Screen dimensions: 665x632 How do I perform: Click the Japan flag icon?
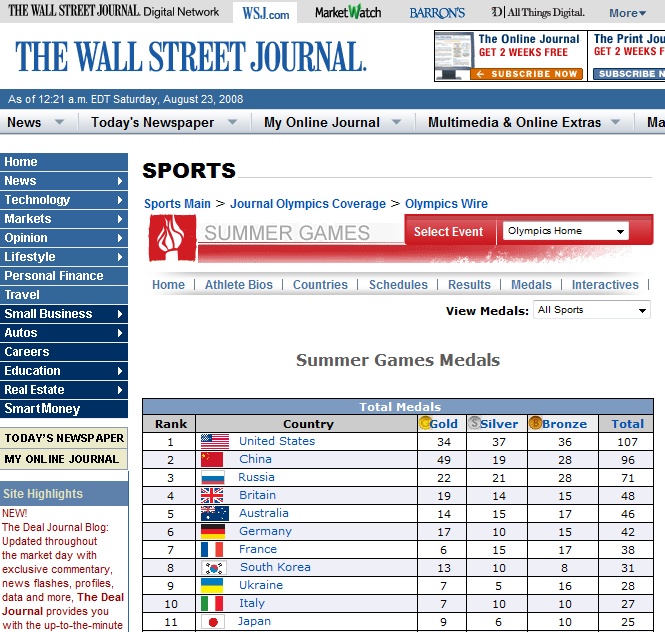(212, 622)
